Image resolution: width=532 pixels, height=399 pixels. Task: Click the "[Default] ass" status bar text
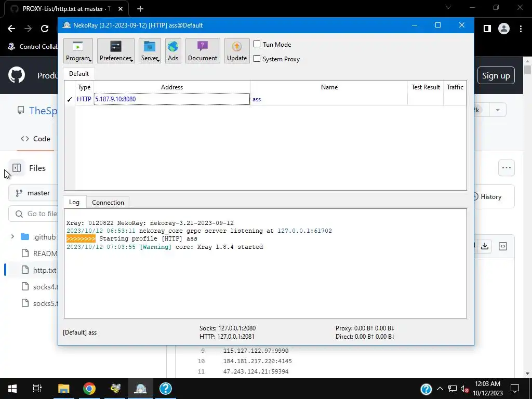coord(79,332)
